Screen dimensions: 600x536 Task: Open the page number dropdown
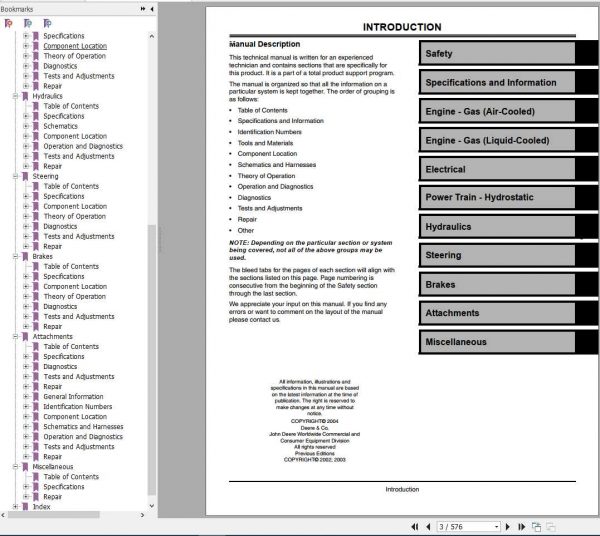pyautogui.click(x=496, y=527)
